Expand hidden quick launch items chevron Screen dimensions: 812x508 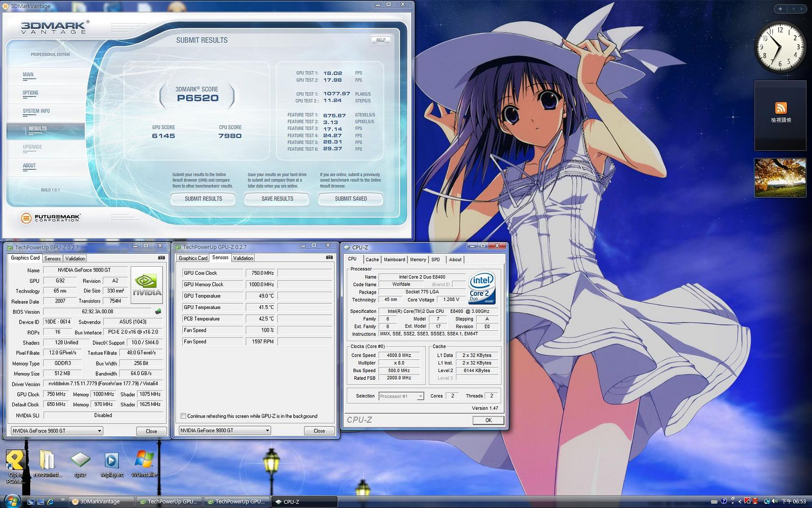(x=62, y=500)
